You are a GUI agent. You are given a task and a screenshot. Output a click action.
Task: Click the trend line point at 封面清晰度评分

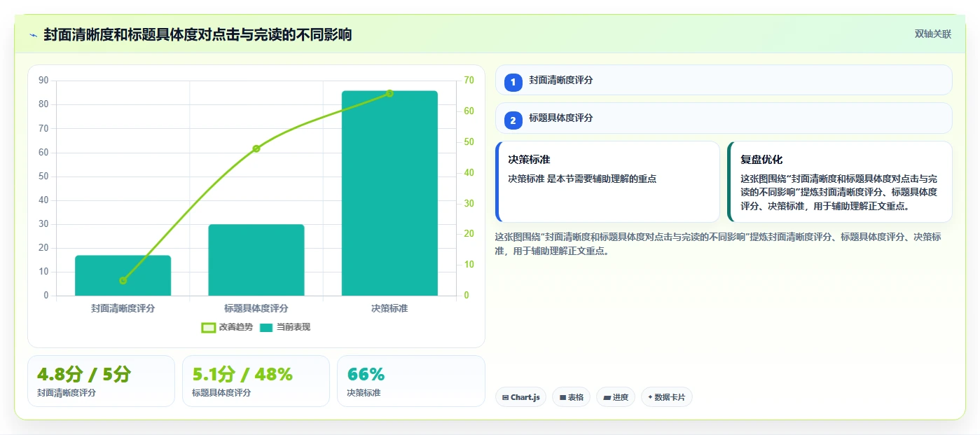[x=123, y=280]
